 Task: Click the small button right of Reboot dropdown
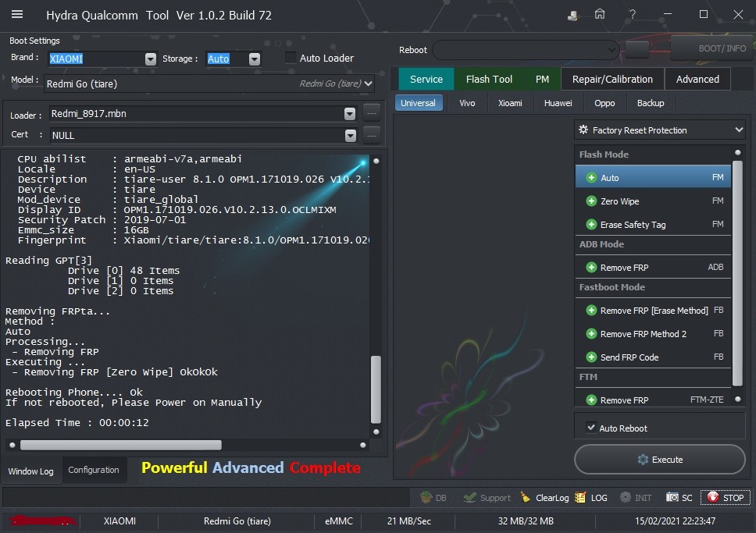click(637, 49)
